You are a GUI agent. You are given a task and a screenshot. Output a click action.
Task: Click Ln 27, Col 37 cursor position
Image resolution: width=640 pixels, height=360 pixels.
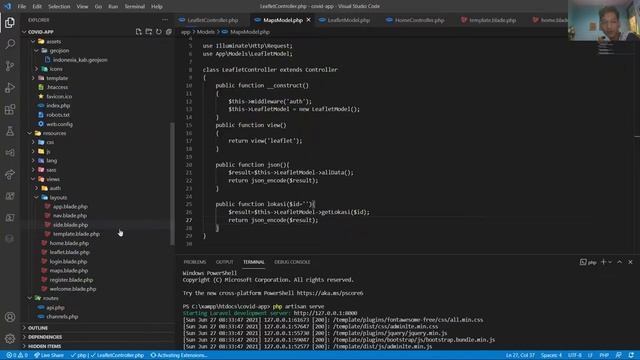520,356
